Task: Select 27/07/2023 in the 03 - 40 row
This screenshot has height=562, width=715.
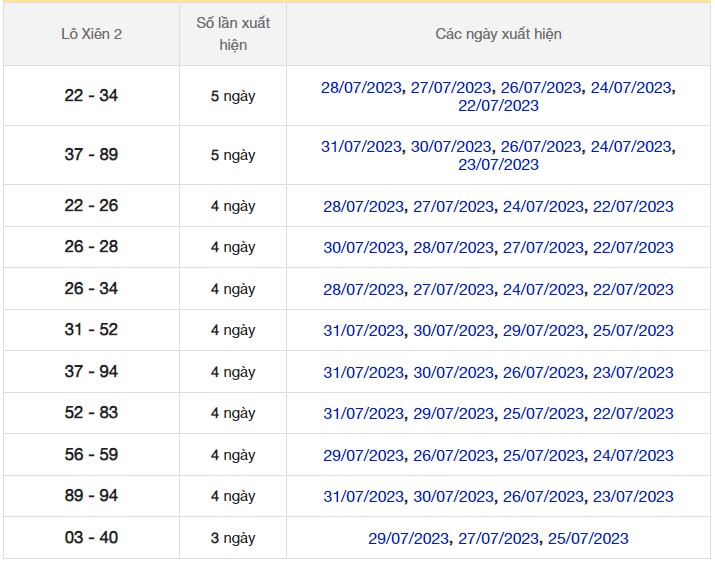Action: coord(498,539)
